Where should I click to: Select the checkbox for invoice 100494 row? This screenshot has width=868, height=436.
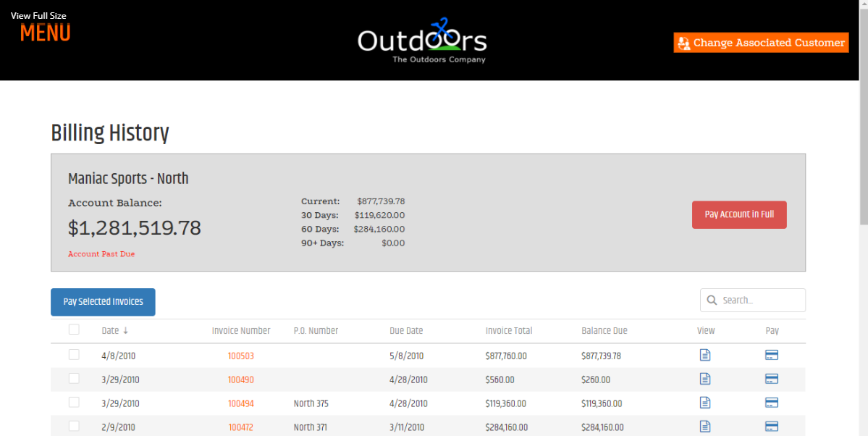pos(74,403)
